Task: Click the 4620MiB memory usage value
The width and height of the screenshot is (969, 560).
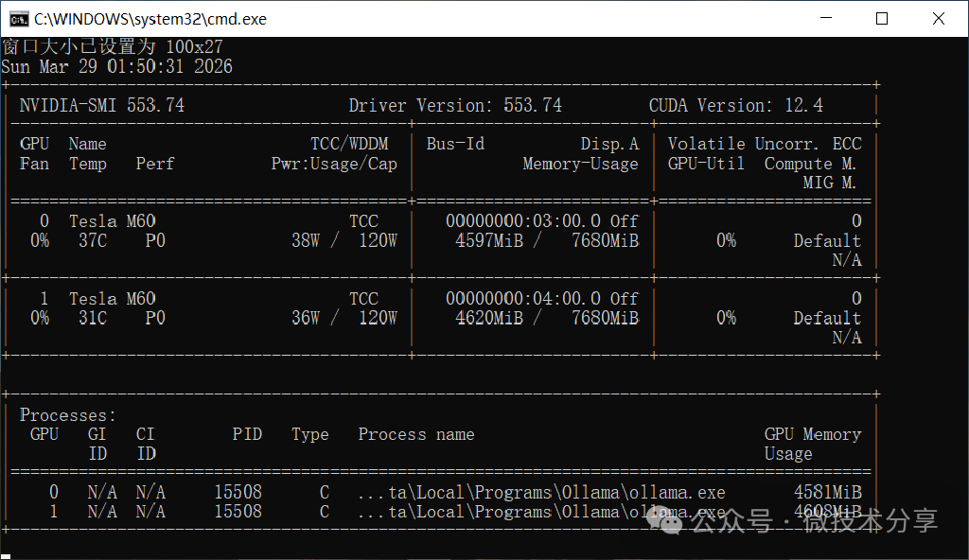Action: coord(488,318)
